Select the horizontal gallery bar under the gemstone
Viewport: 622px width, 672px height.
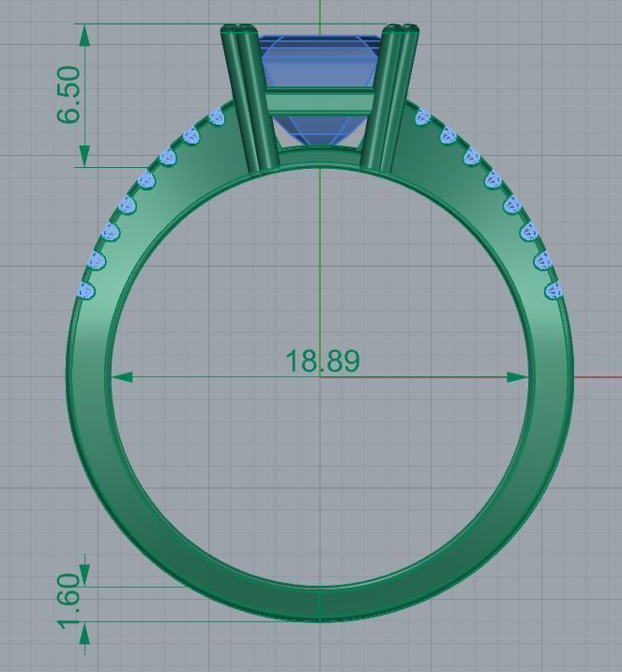tap(321, 102)
